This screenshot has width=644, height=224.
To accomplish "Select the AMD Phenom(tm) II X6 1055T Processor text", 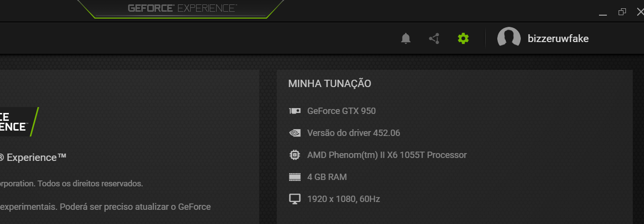I will (387, 155).
